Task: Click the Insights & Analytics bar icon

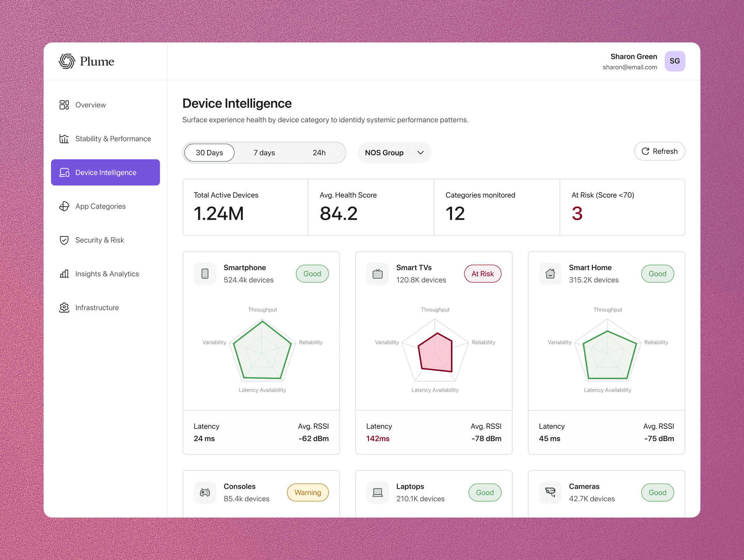Action: tap(64, 274)
